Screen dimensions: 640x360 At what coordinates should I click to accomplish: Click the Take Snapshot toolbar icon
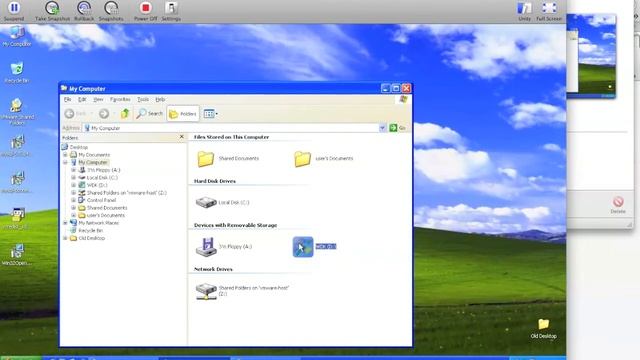pos(52,11)
